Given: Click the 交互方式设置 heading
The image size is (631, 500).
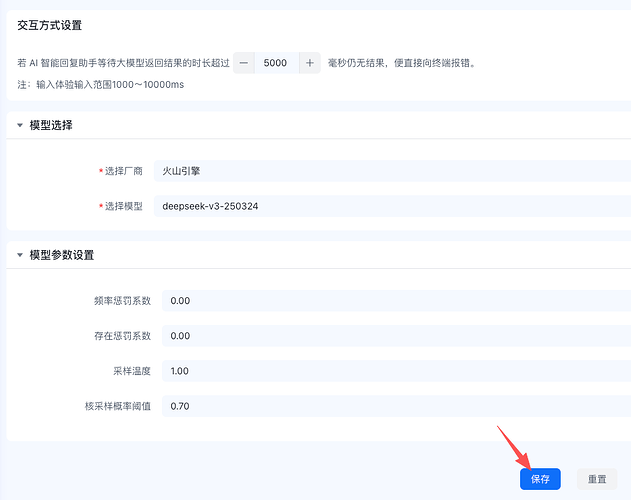Looking at the screenshot, I should coord(50,24).
